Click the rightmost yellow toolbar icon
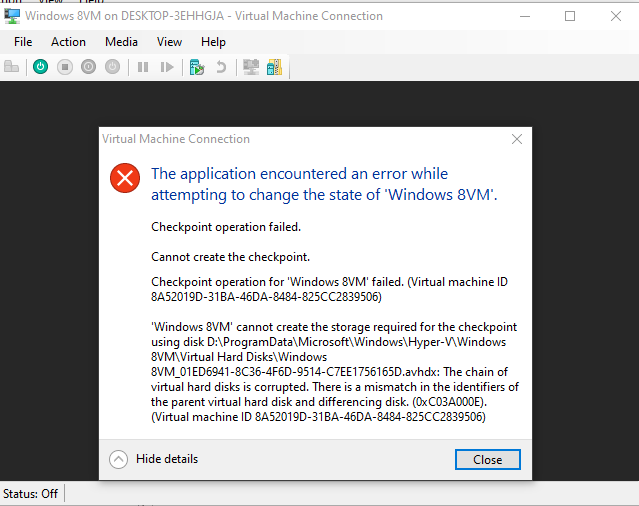The width and height of the screenshot is (639, 506). pyautogui.click(x=274, y=67)
